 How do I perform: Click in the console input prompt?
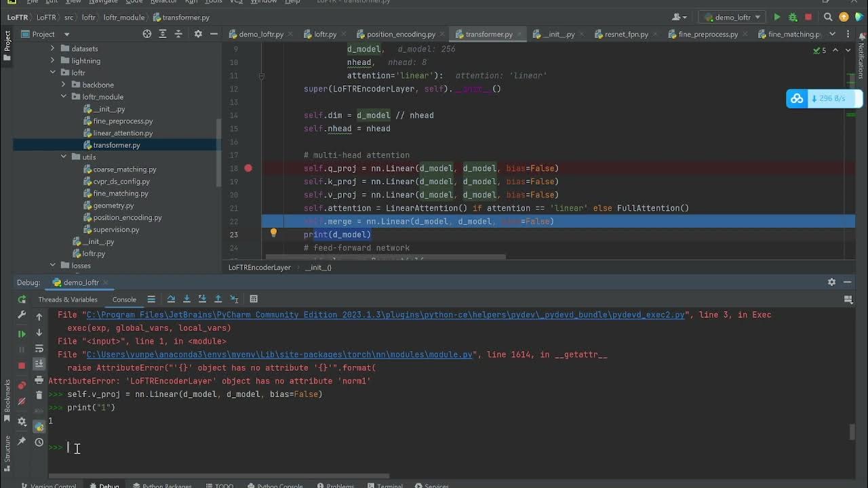(448, 447)
